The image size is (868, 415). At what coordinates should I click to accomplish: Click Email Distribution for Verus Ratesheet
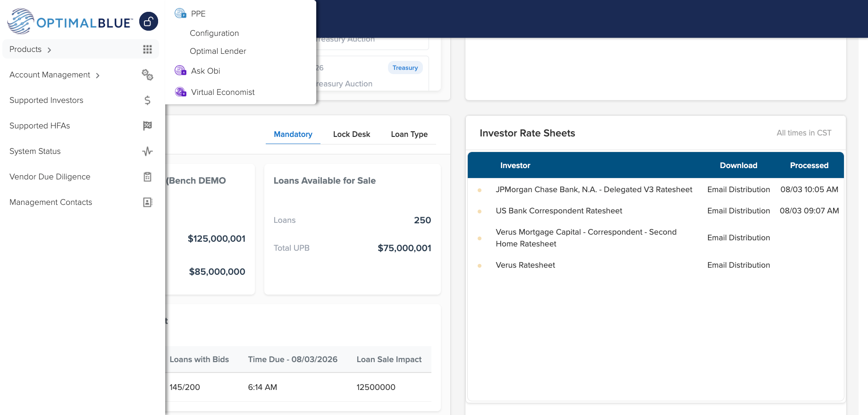coord(739,265)
